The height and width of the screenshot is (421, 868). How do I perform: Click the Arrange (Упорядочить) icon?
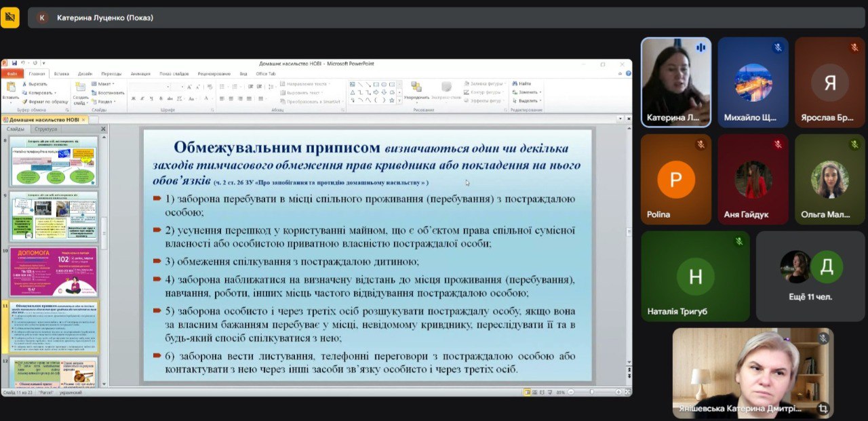[416, 88]
